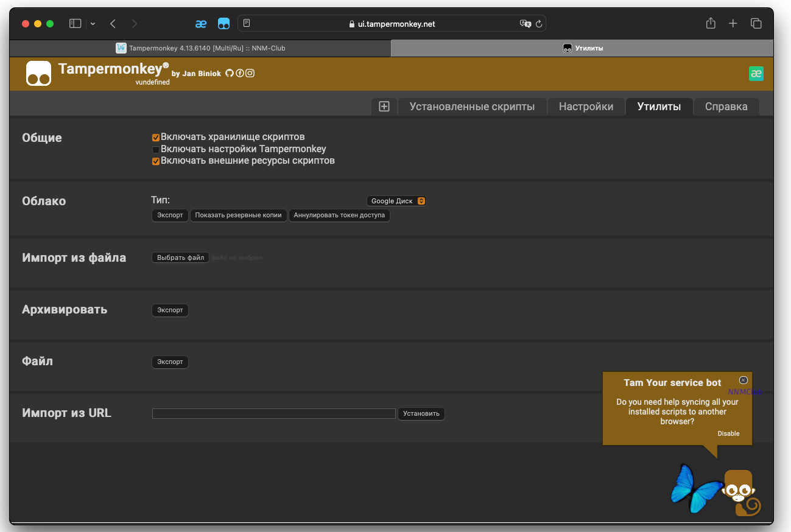Reload the current page
The image size is (791, 532).
click(539, 24)
